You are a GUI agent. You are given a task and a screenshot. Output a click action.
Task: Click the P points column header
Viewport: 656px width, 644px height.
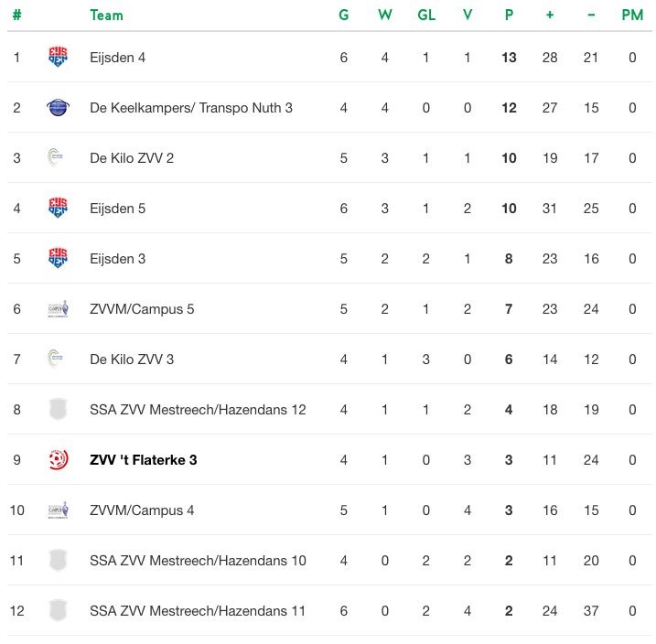tap(509, 15)
